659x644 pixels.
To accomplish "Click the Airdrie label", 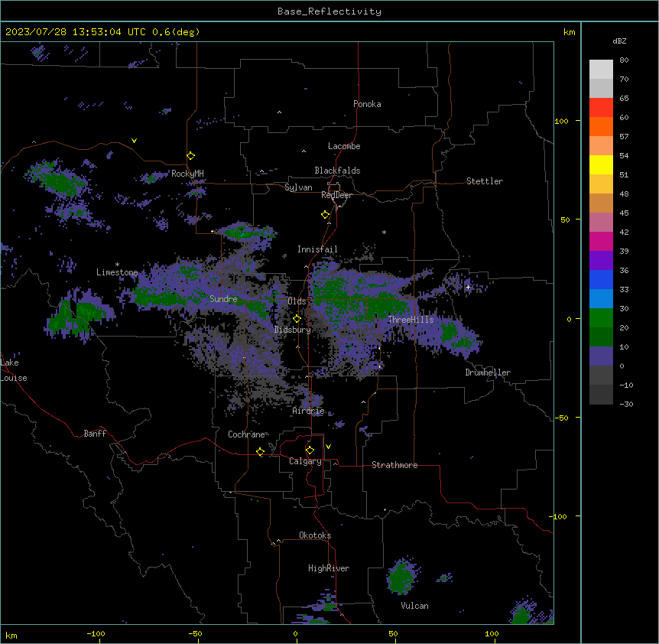I will click(x=308, y=411).
